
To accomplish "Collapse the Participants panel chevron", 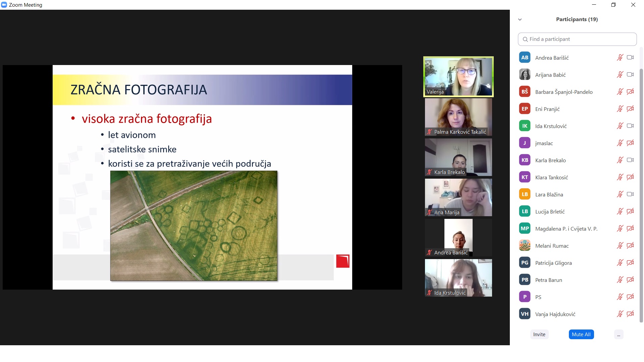I will (520, 19).
